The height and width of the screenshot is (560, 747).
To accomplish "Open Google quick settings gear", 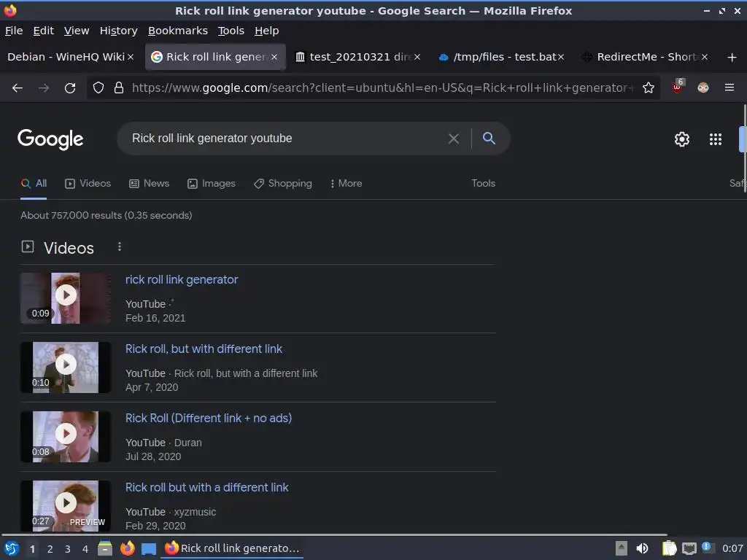I will [682, 139].
